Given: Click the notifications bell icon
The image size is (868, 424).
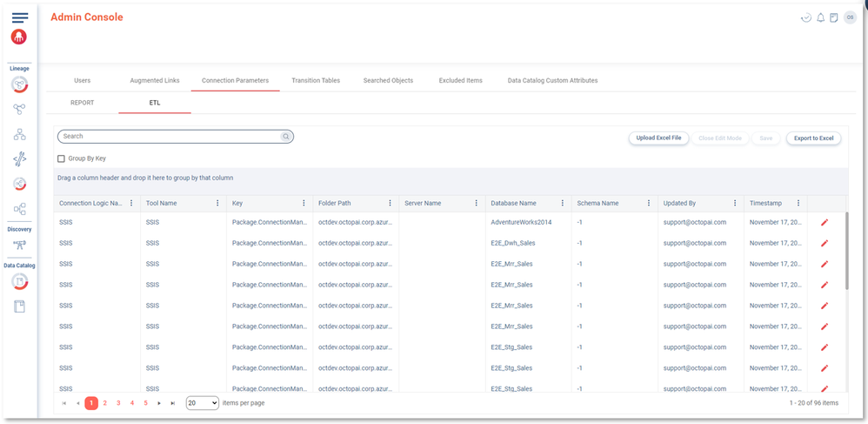Looking at the screenshot, I should (820, 17).
